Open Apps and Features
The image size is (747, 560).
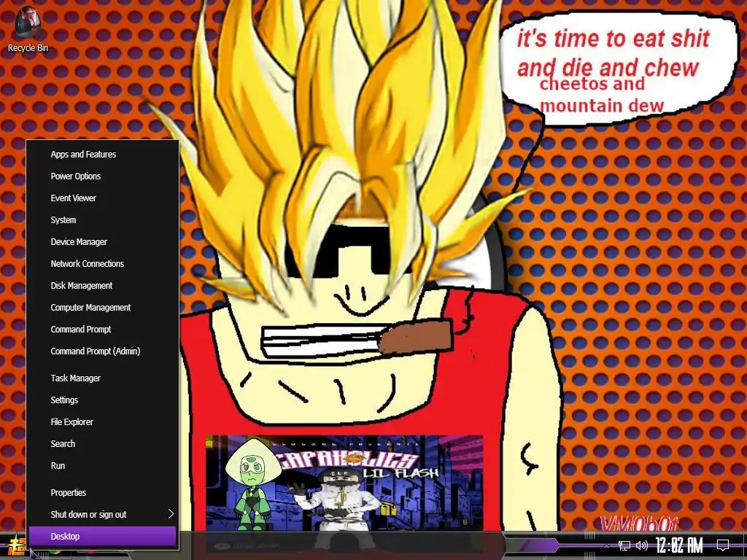pos(102,155)
